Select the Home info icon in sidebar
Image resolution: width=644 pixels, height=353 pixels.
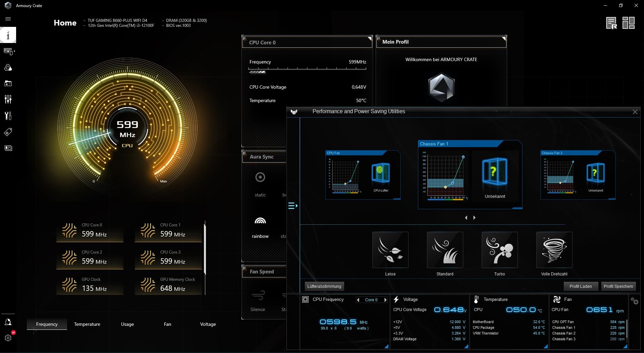click(8, 35)
